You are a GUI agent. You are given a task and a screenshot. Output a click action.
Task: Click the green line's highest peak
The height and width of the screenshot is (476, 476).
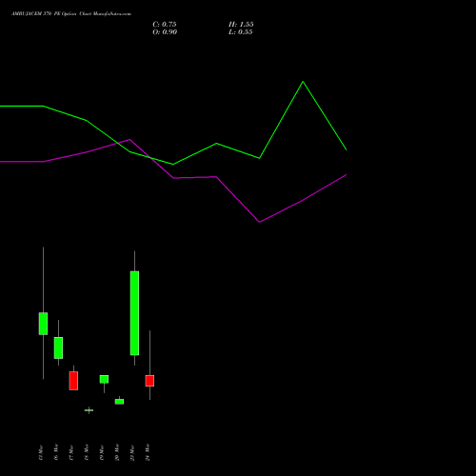[303, 82]
